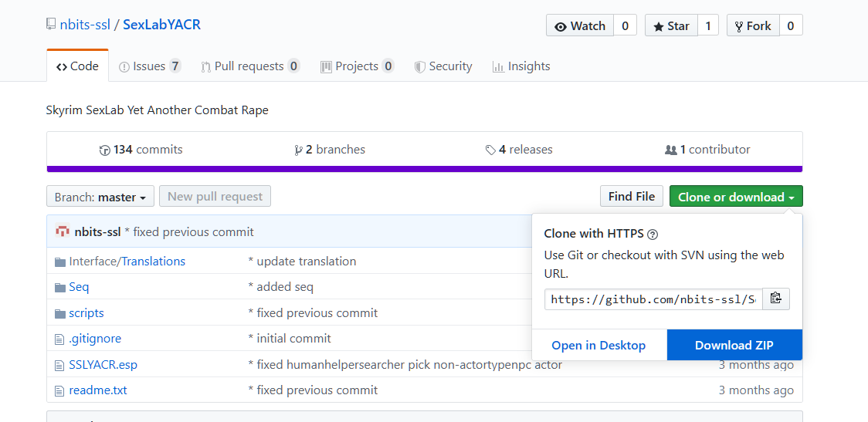Click the purple language bar
The height and width of the screenshot is (422, 868).
[x=425, y=169]
